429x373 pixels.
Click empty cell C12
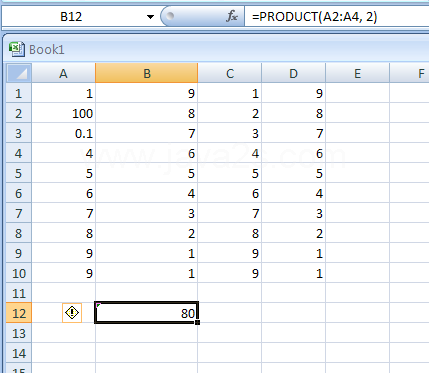click(x=230, y=313)
